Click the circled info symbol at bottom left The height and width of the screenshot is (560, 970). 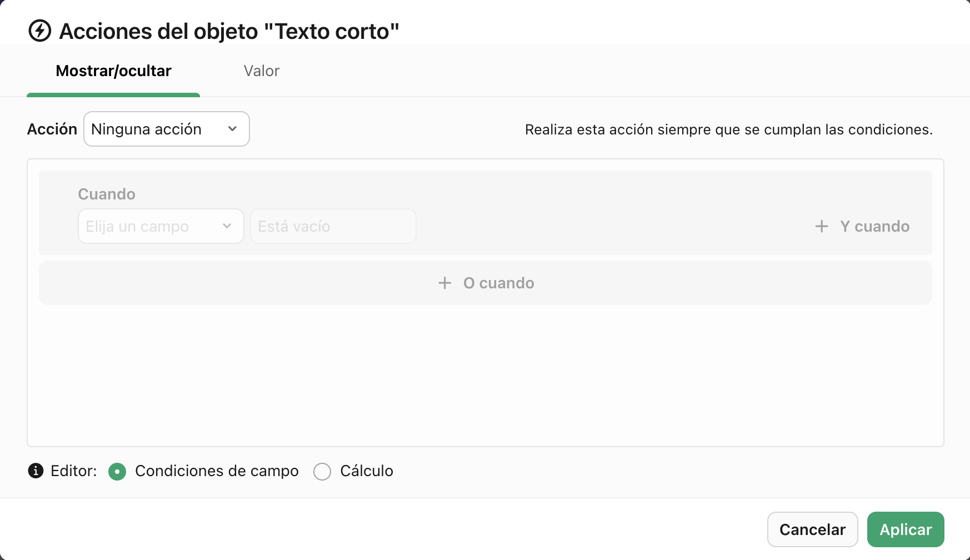point(35,471)
